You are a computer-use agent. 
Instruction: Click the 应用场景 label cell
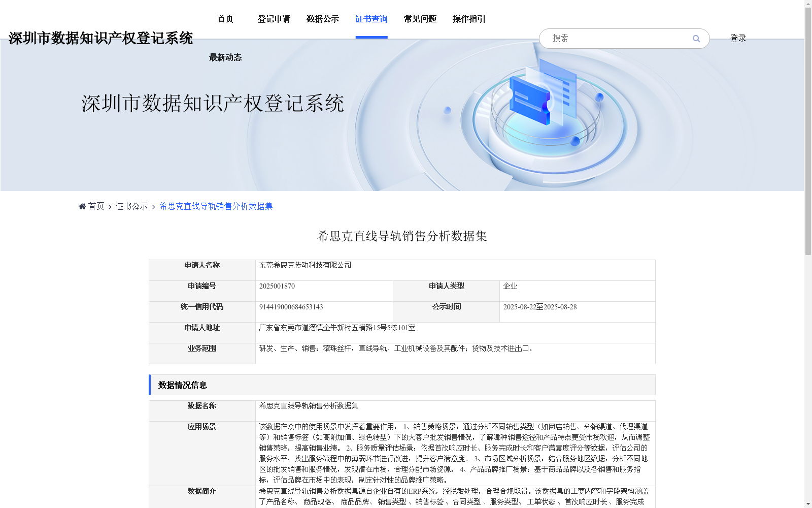click(x=202, y=453)
